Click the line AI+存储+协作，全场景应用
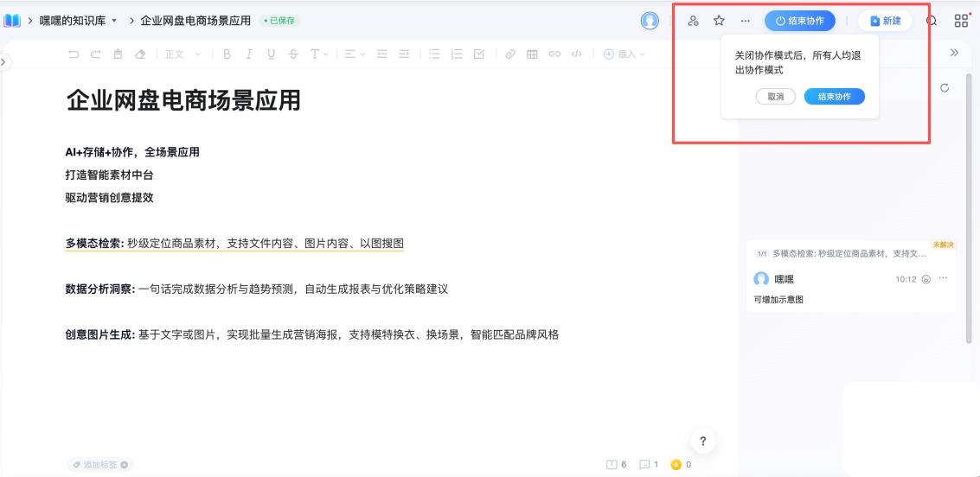 tap(131, 152)
